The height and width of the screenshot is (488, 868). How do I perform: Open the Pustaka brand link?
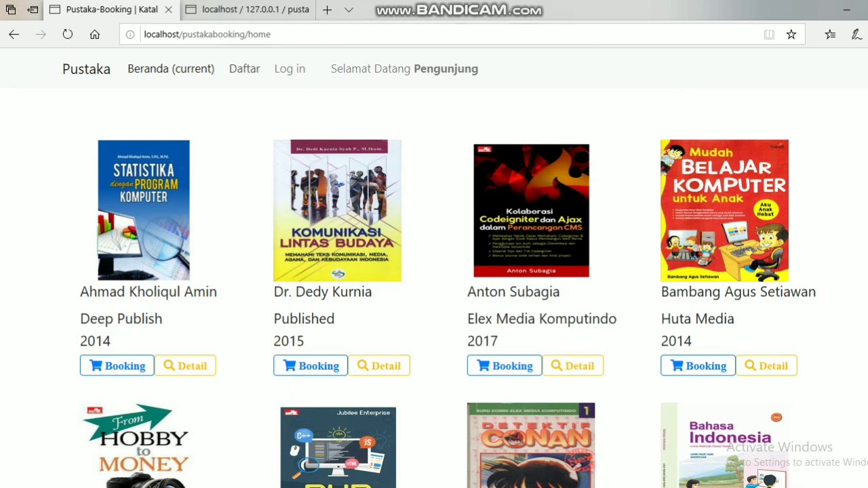[x=86, y=68]
